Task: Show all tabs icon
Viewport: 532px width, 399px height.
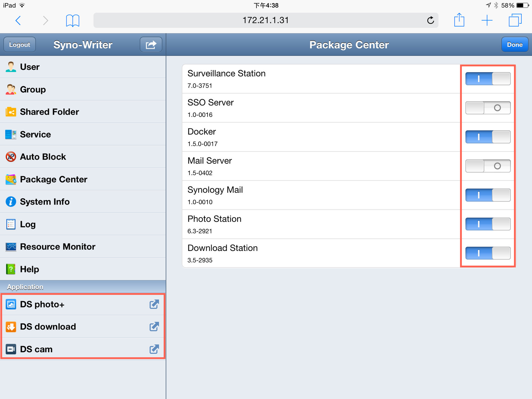Action: 515,20
